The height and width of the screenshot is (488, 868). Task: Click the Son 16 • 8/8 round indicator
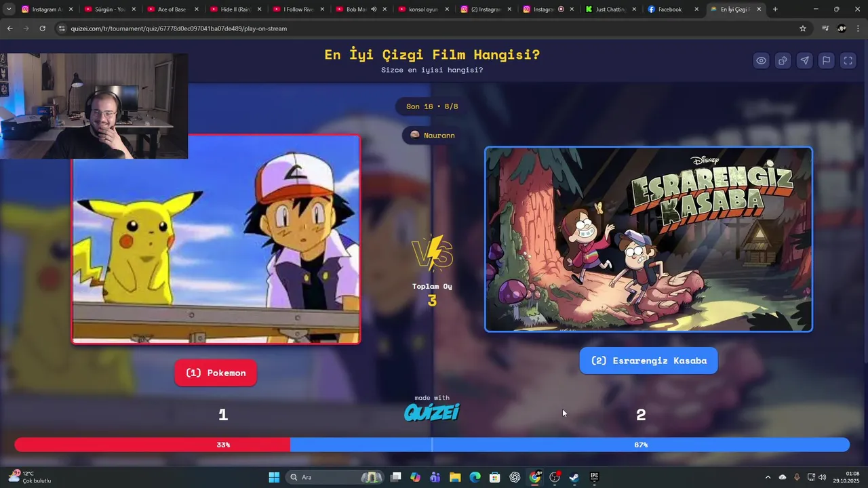pos(432,106)
